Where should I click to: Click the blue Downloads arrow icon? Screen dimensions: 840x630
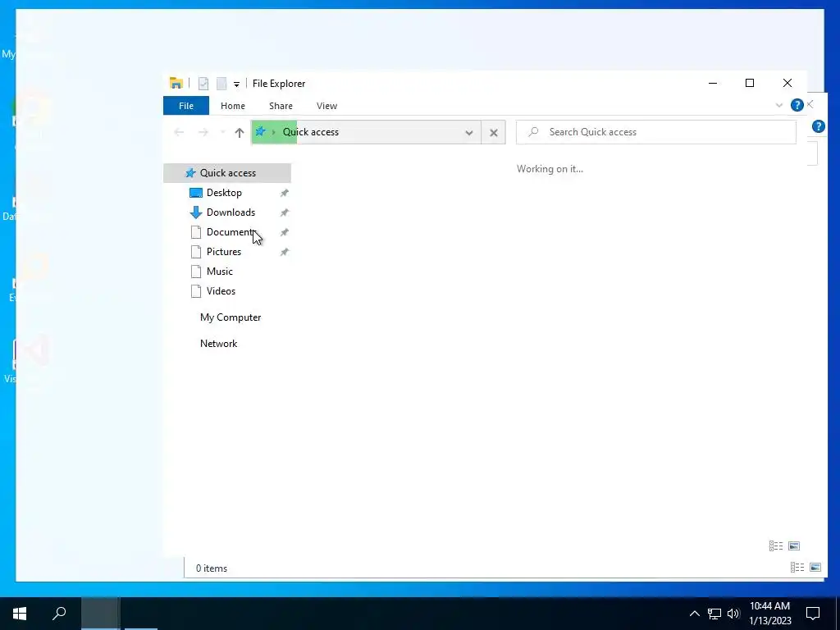(x=196, y=212)
